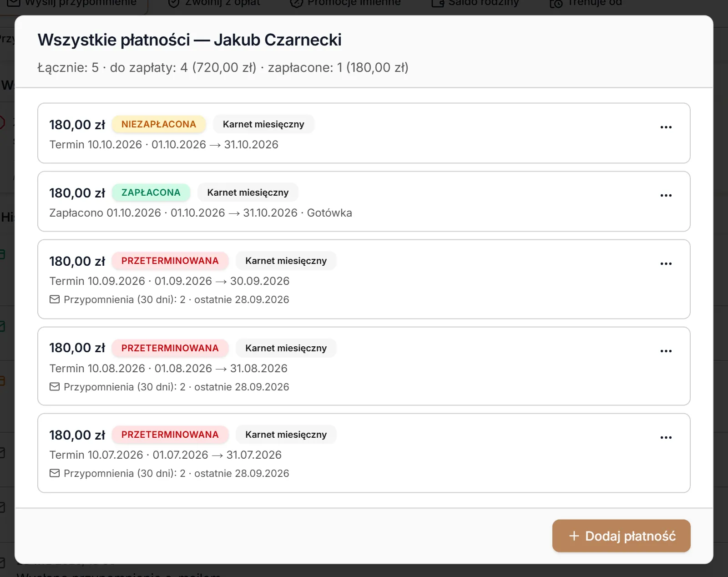Click PRZETERMINOWANA badge on the 10.08.2026 payment

coord(170,348)
